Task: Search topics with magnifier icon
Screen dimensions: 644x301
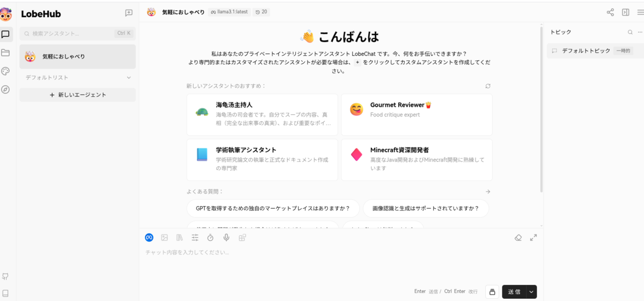Action: pos(631,32)
